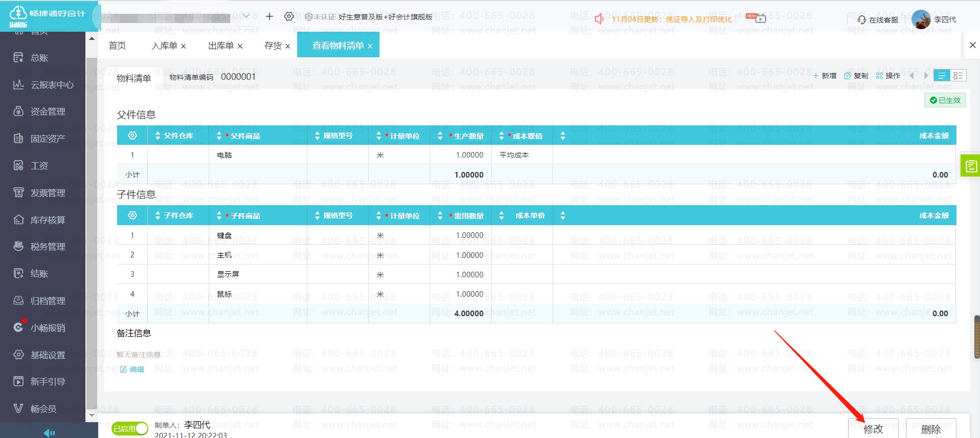
Task: Toggle the 已启用 enabled switch
Action: (130, 429)
